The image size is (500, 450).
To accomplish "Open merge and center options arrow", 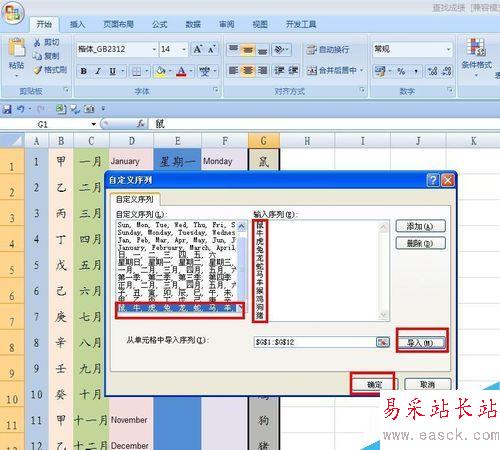I will click(x=361, y=70).
